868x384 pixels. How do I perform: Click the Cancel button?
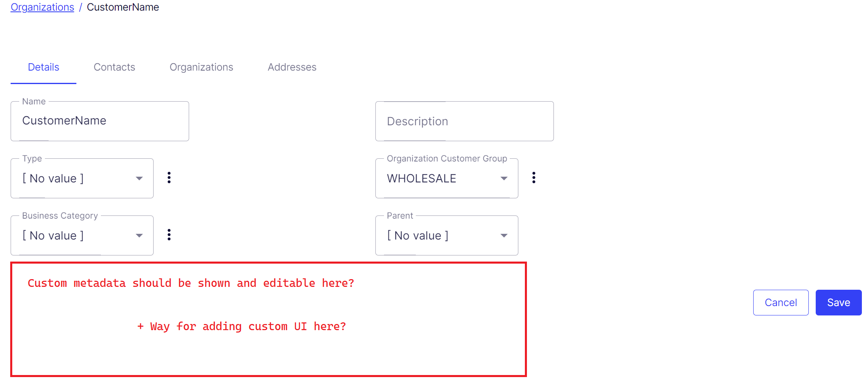click(x=781, y=302)
